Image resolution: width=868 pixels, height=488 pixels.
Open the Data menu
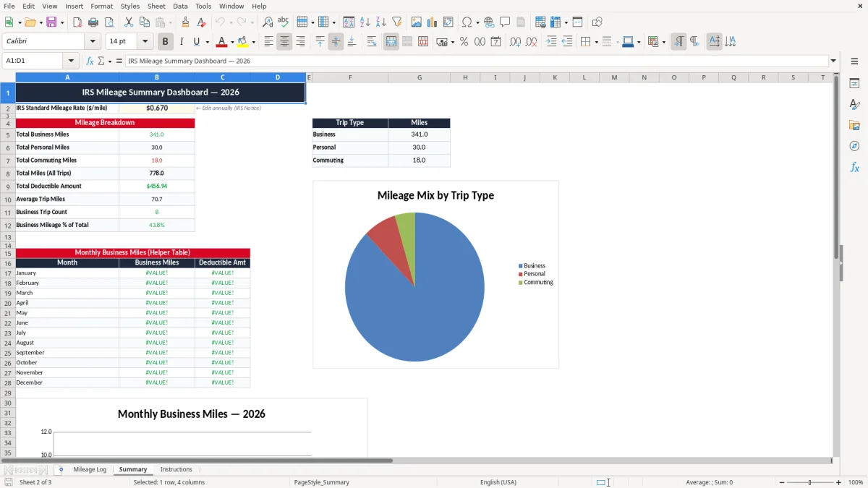point(180,6)
